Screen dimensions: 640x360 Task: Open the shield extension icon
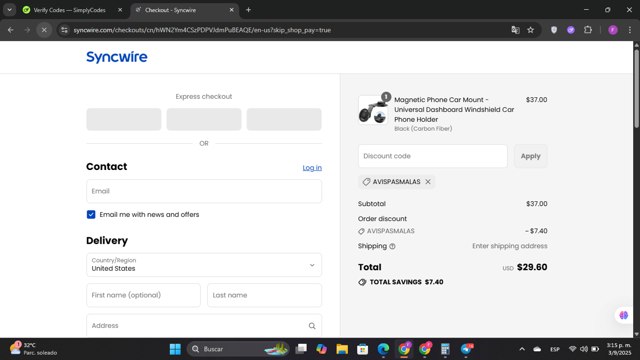[x=554, y=30]
